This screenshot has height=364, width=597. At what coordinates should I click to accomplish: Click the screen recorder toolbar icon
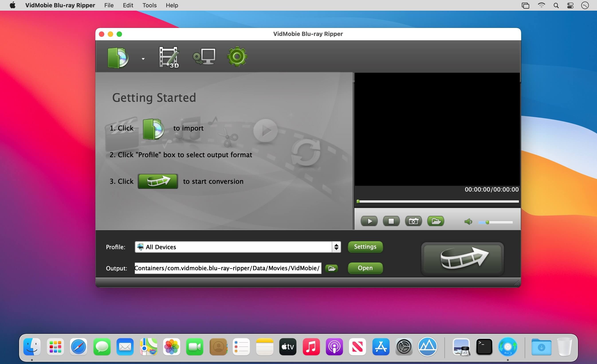click(x=204, y=57)
